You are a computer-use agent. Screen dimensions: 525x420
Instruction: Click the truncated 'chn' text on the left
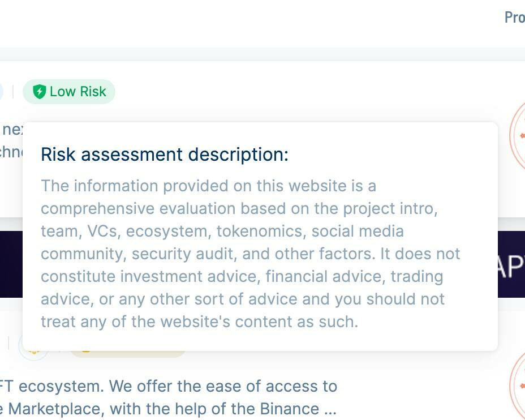click(x=11, y=152)
